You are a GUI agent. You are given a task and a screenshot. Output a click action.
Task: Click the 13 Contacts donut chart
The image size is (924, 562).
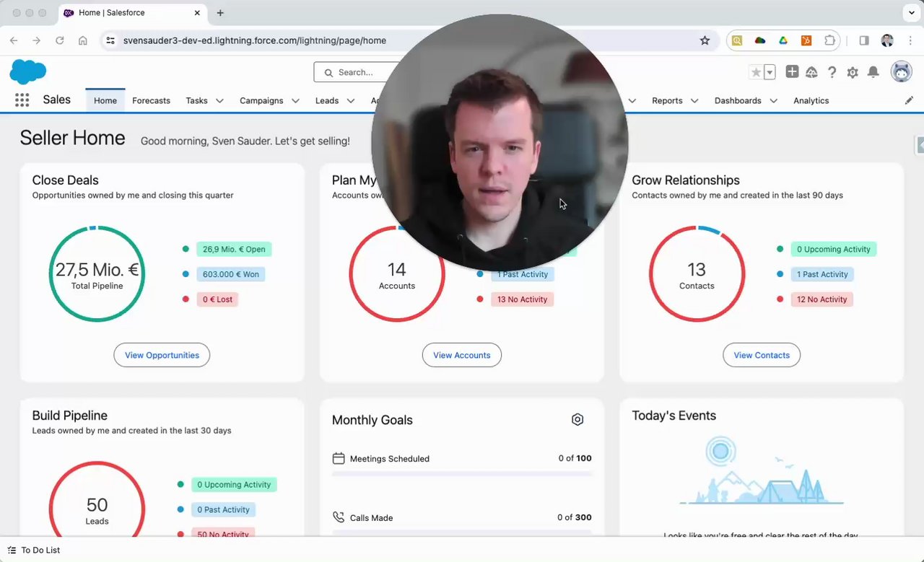point(697,273)
